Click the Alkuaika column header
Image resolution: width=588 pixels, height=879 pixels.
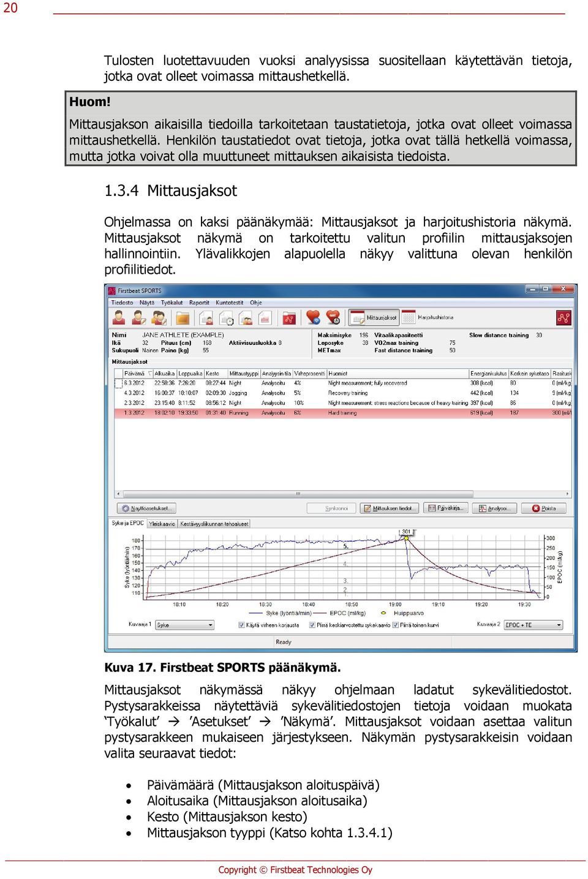coord(165,373)
